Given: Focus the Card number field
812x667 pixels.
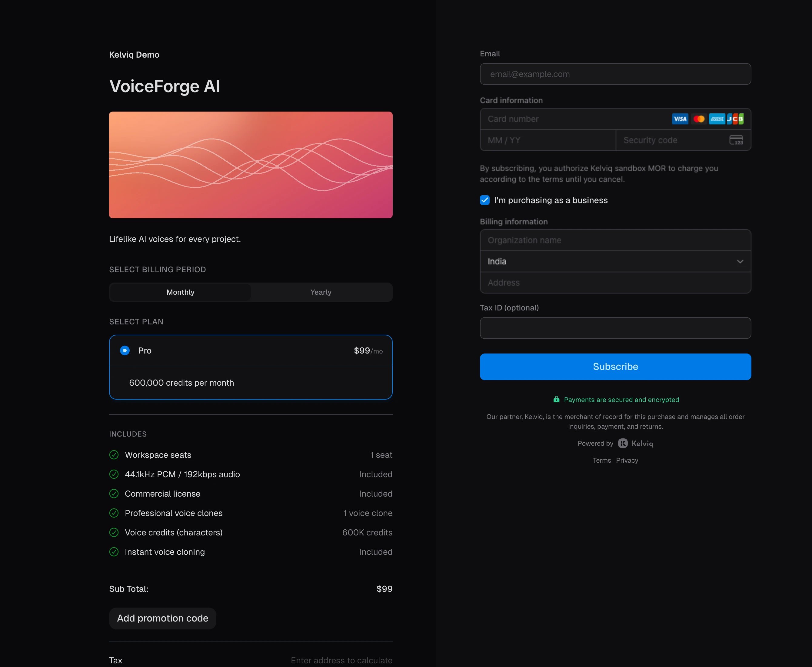Looking at the screenshot, I should point(615,119).
